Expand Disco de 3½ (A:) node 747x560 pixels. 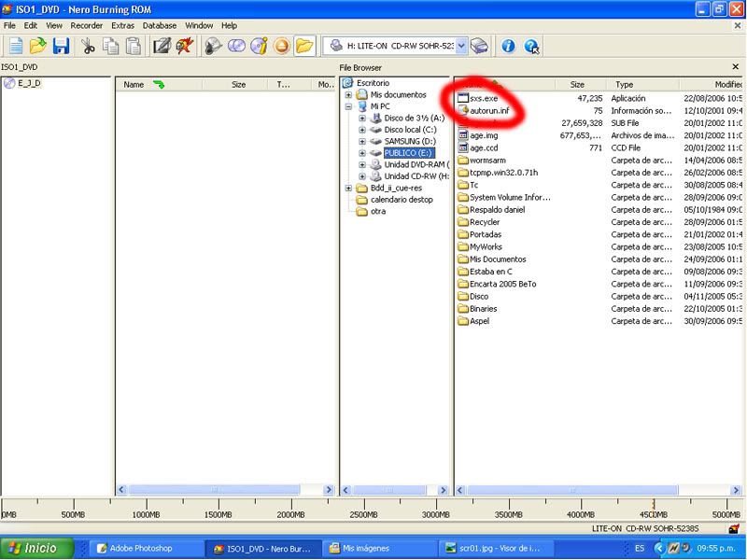click(362, 119)
